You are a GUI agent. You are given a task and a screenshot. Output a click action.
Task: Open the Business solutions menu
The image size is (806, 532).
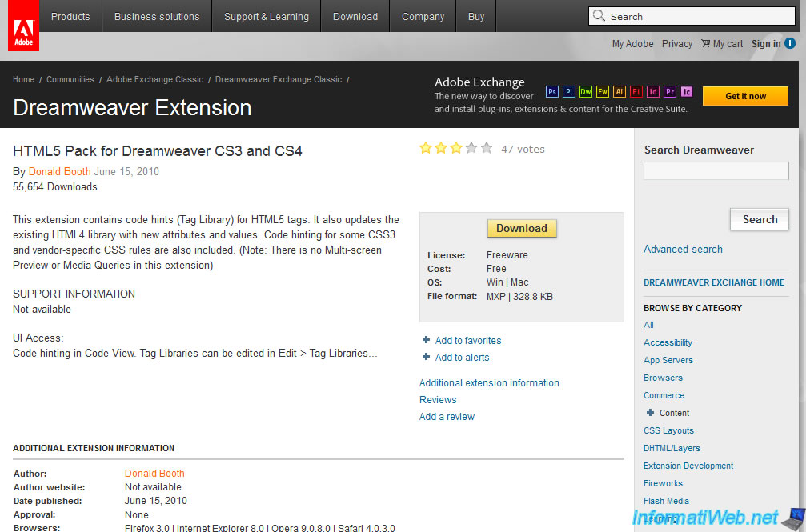(x=157, y=17)
